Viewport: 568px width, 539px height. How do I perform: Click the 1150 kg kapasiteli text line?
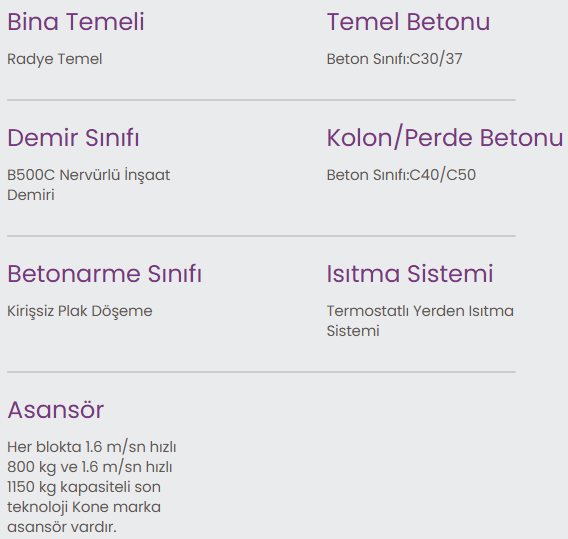point(84,487)
